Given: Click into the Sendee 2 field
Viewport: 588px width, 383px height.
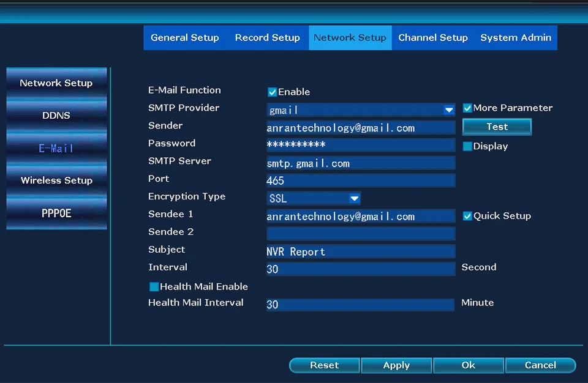Looking at the screenshot, I should click(x=360, y=234).
